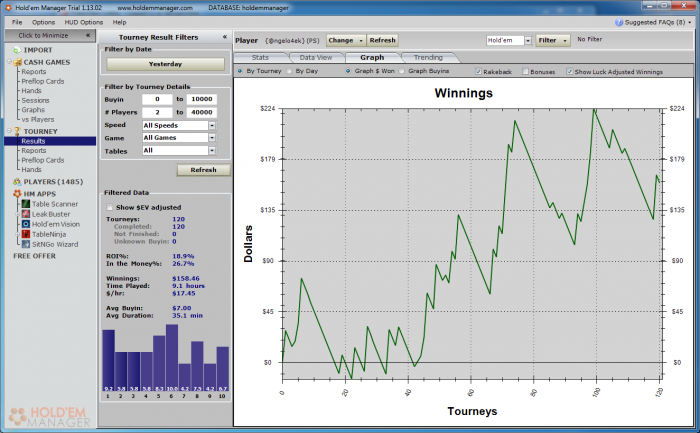Open the TableNinja app icon
The image size is (700, 433).
coord(26,234)
